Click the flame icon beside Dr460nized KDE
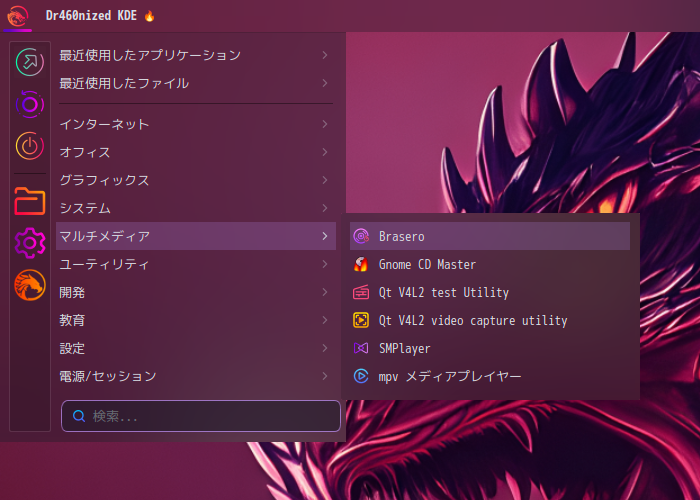Screen dimensions: 700x500 (x=150, y=16)
